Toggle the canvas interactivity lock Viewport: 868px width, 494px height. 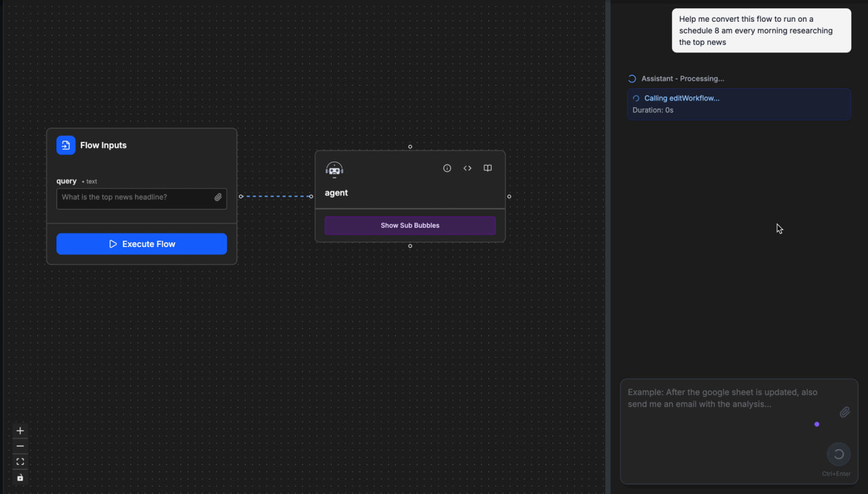click(20, 478)
